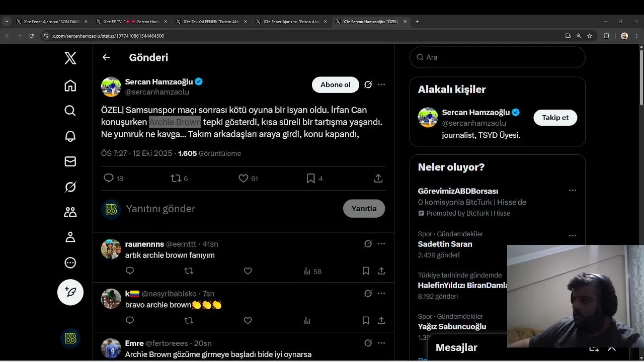Open the @sercanhamzaolu handle under Alakalı kişiler
The image size is (644, 362).
click(474, 123)
